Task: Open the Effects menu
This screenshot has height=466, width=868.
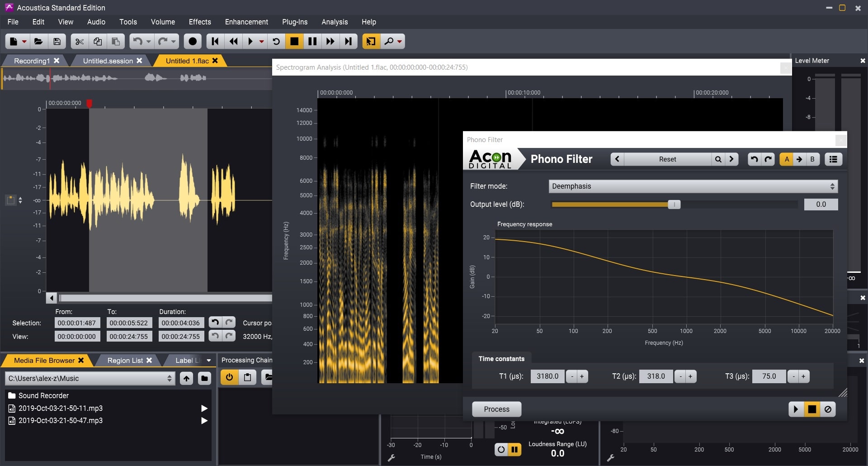Action: click(200, 22)
